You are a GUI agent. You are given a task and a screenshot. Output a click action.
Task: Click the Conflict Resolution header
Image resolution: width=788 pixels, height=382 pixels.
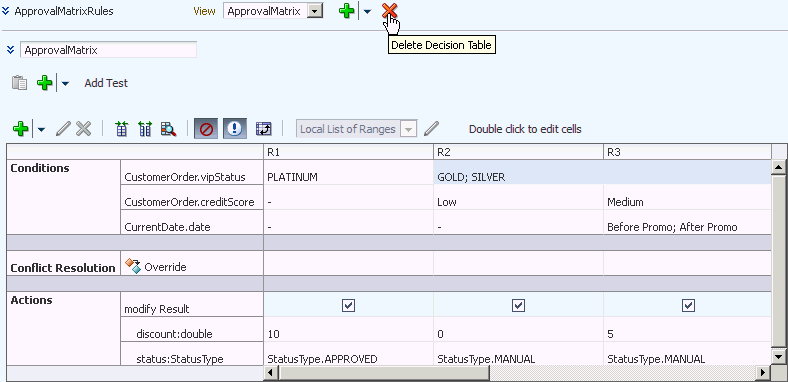pos(63,268)
